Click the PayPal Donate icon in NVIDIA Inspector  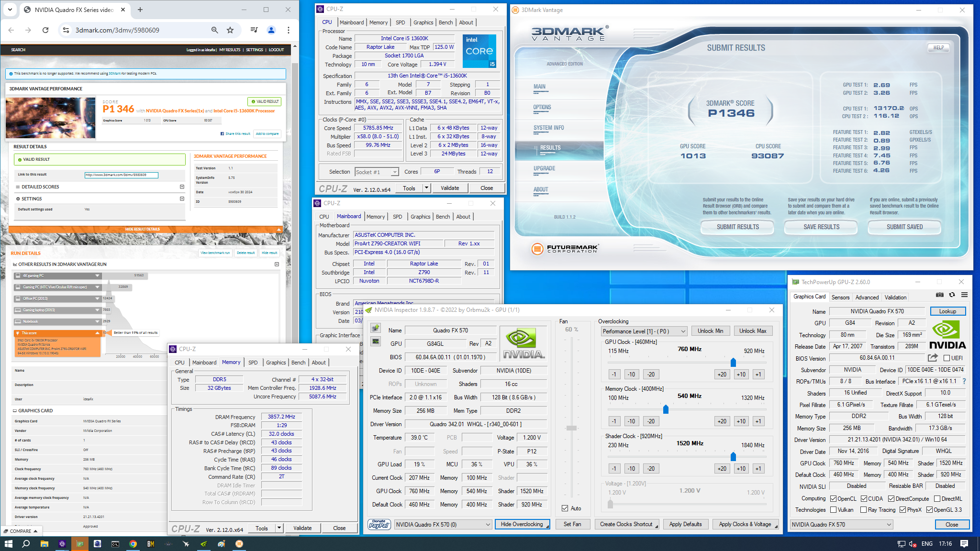point(379,524)
